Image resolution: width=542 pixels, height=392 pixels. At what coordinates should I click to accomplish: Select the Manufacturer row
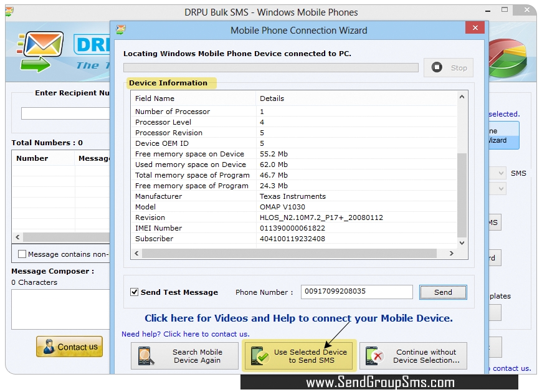tap(294, 196)
